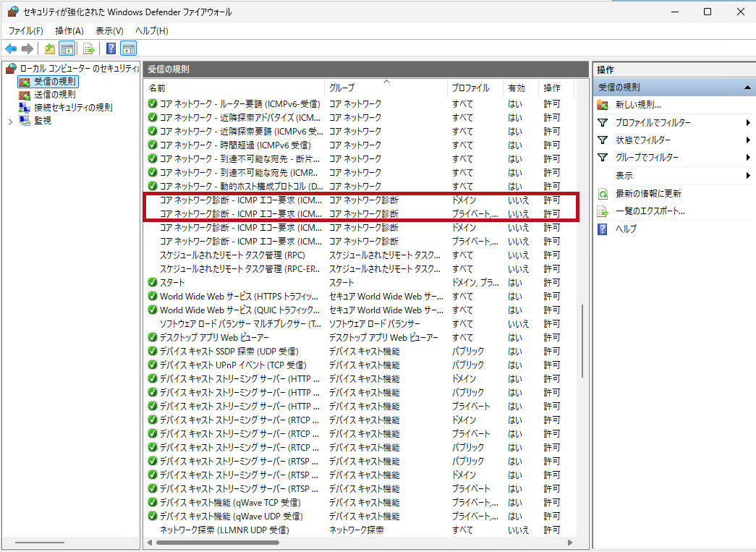756x552 pixels.
Task: Click the export icon beside 一覧のエクスポート
Action: (x=603, y=211)
